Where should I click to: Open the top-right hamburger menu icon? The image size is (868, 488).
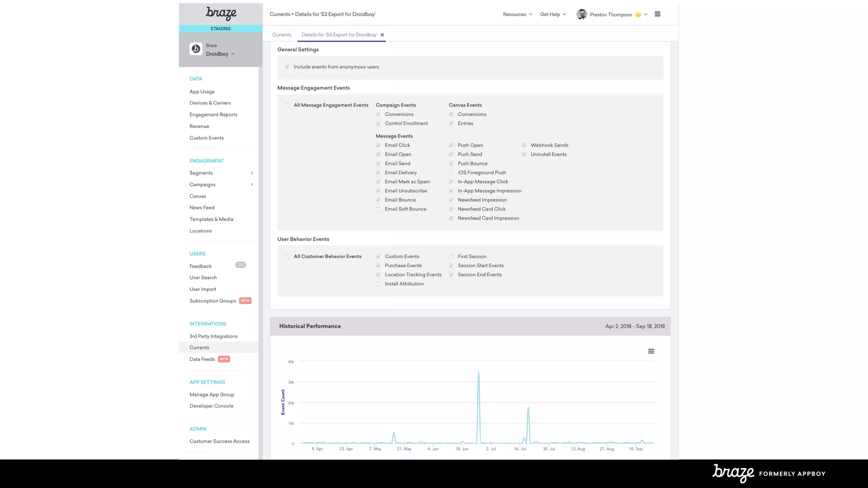pyautogui.click(x=657, y=14)
